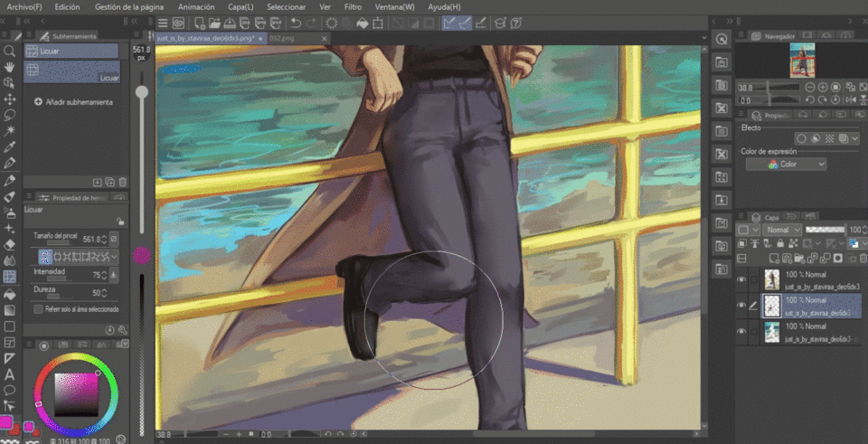The width and height of the screenshot is (868, 444).
Task: Toggle lock icon in Licuar tool property
Action: tap(120, 222)
